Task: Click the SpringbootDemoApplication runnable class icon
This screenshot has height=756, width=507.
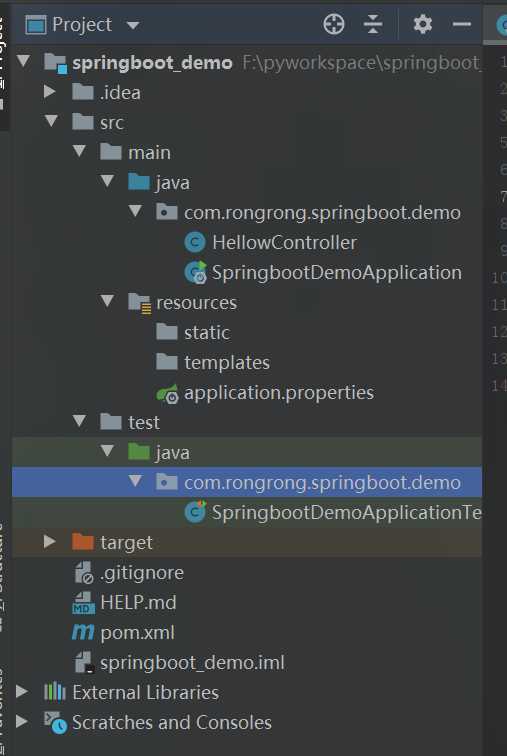Action: point(196,272)
